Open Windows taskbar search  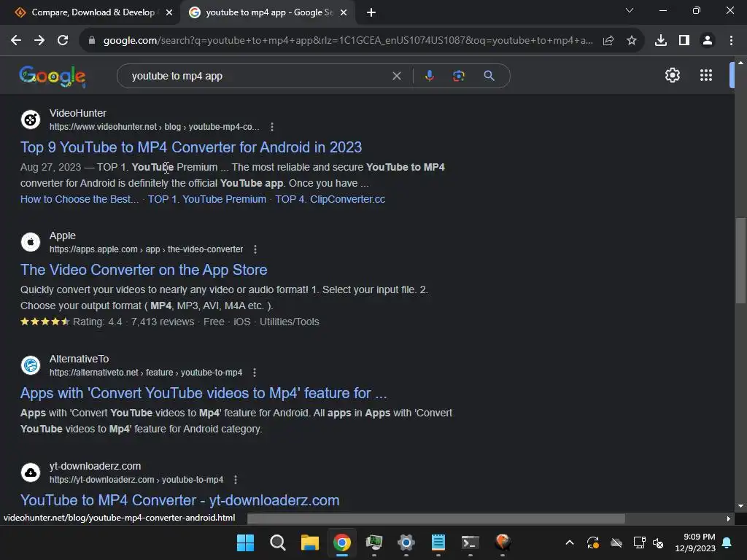click(x=277, y=542)
